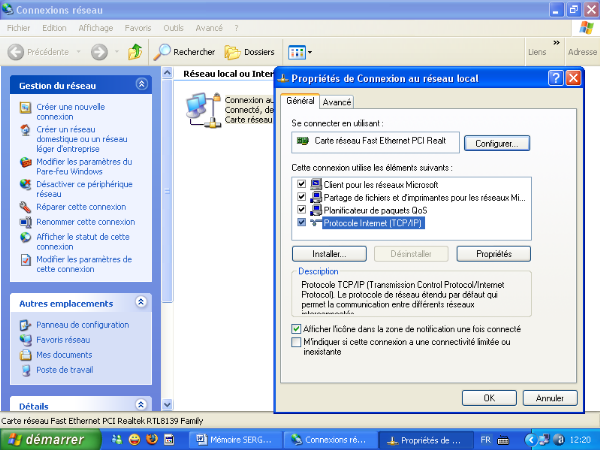The image size is (600, 450).
Task: Click the dialog help question mark button
Action: [556, 78]
